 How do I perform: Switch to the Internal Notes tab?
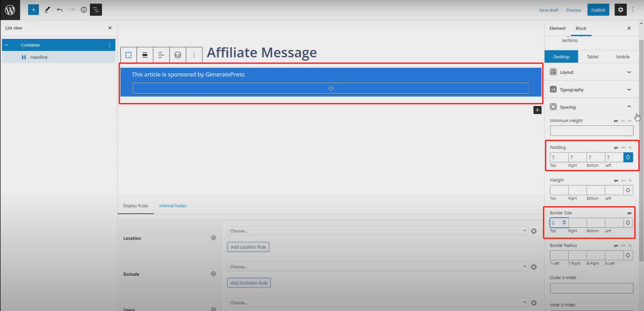(x=173, y=206)
